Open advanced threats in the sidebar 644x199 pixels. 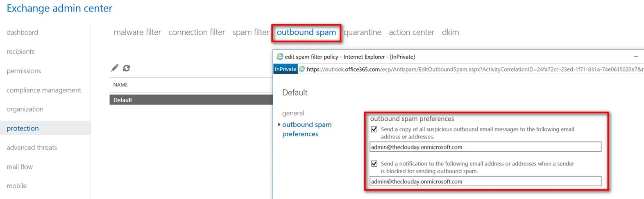pyautogui.click(x=32, y=147)
